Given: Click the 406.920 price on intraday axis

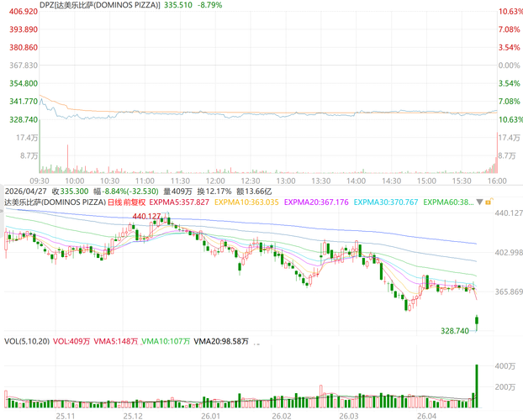Looking at the screenshot, I should tap(24, 11).
